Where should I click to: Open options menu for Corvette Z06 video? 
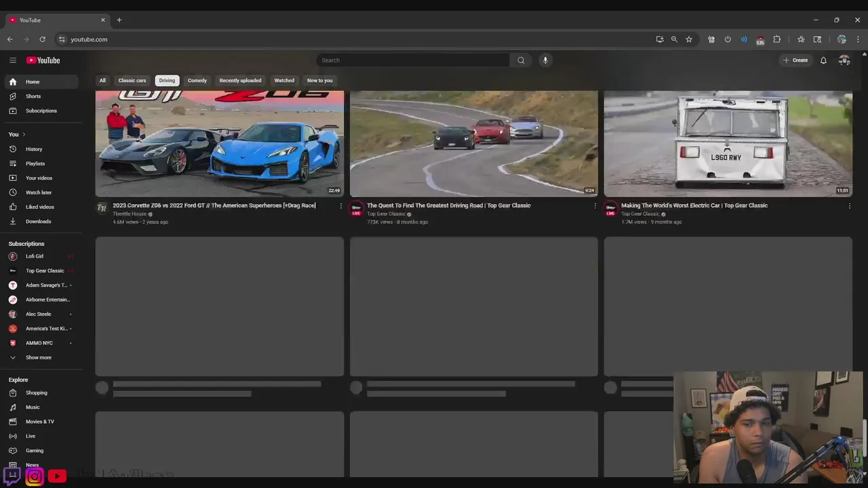coord(341,206)
